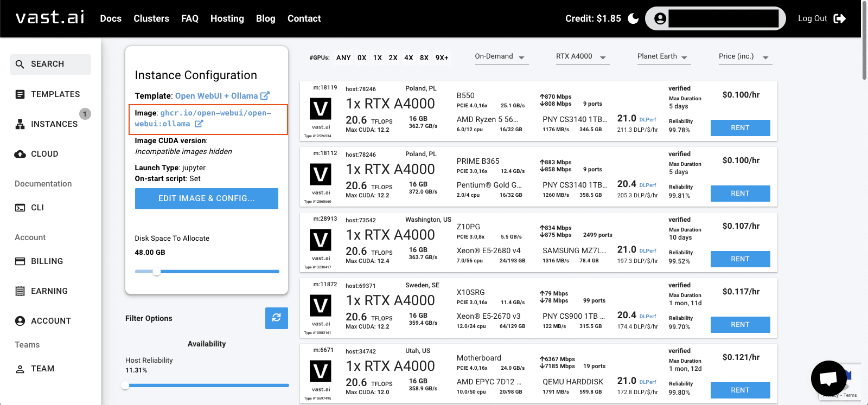Viewport: 868px width, 405px height.
Task: Click the Host Reliability slider handle
Action: click(x=126, y=385)
